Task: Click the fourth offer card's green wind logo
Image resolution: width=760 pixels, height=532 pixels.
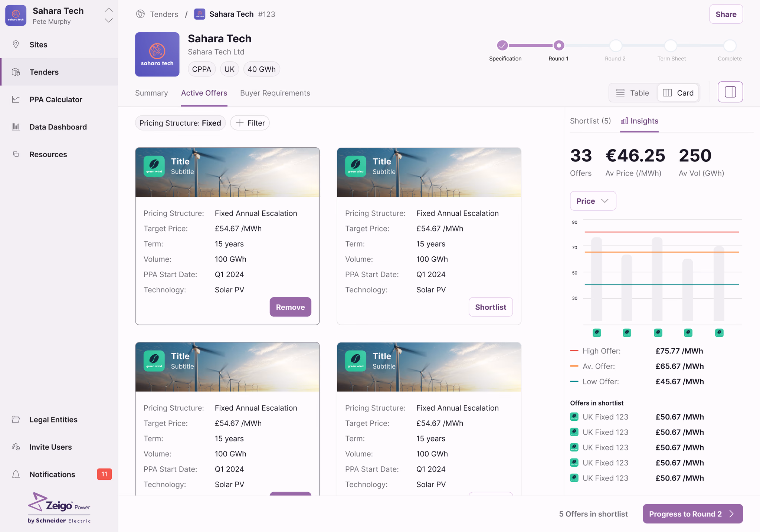Action: point(356,361)
